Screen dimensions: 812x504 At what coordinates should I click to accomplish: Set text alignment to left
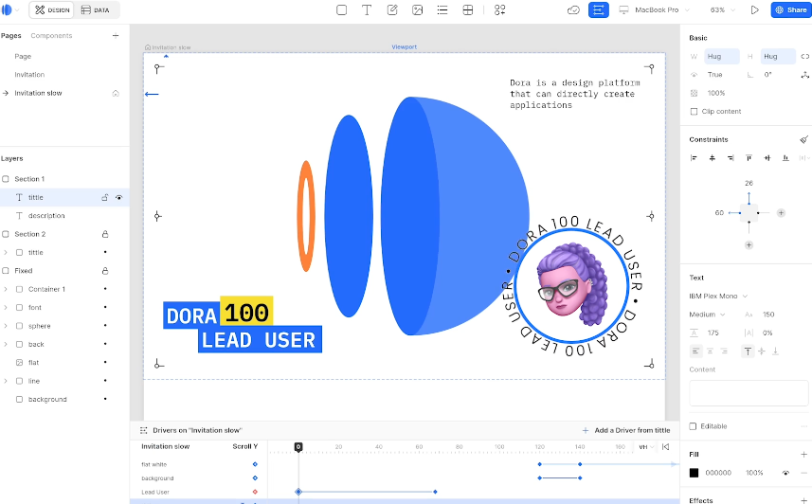tap(695, 351)
